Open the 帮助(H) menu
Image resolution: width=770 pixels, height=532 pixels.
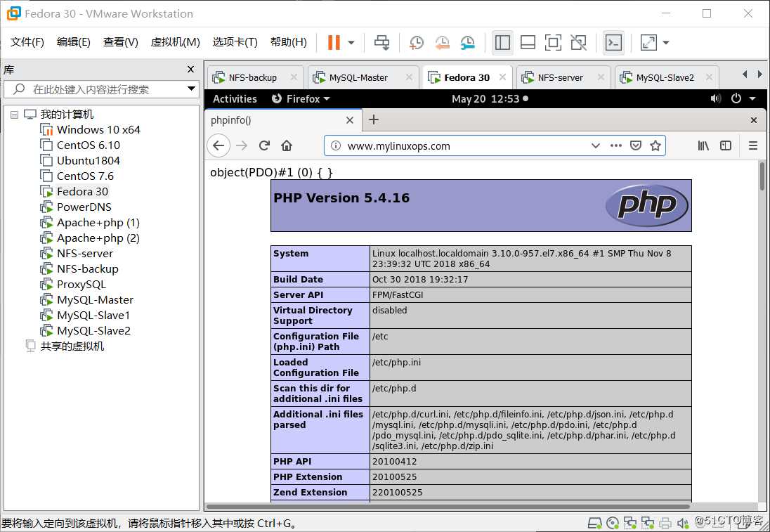288,42
